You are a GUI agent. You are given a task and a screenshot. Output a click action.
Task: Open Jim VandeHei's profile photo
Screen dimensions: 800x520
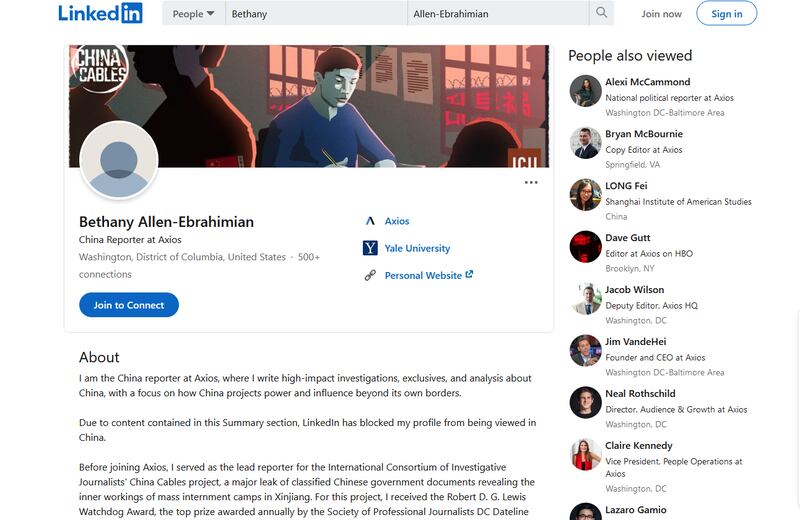coord(586,351)
